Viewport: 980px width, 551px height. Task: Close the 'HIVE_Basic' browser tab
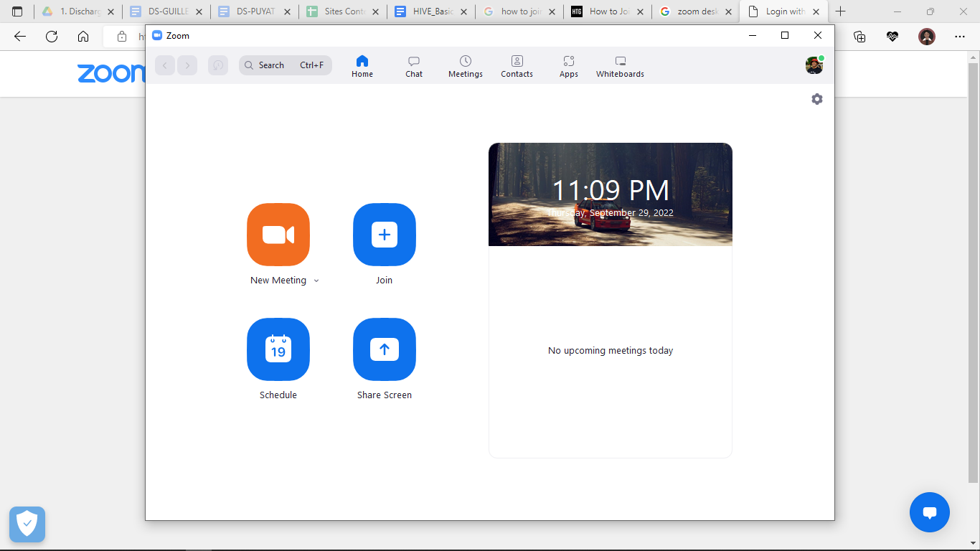pos(463,11)
